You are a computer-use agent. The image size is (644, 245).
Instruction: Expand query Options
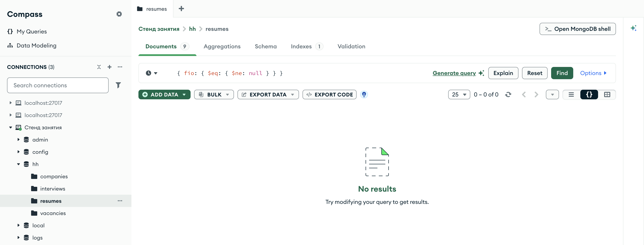pyautogui.click(x=593, y=73)
